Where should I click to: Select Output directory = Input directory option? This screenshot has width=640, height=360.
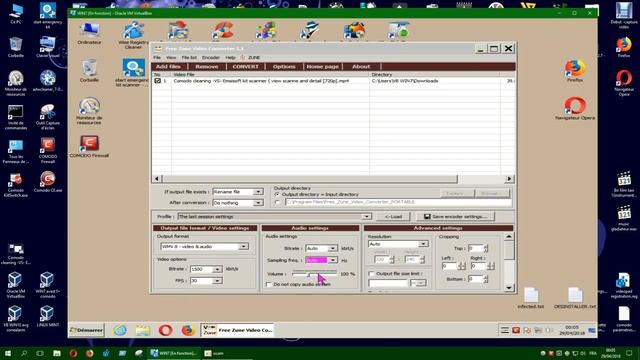(278, 195)
